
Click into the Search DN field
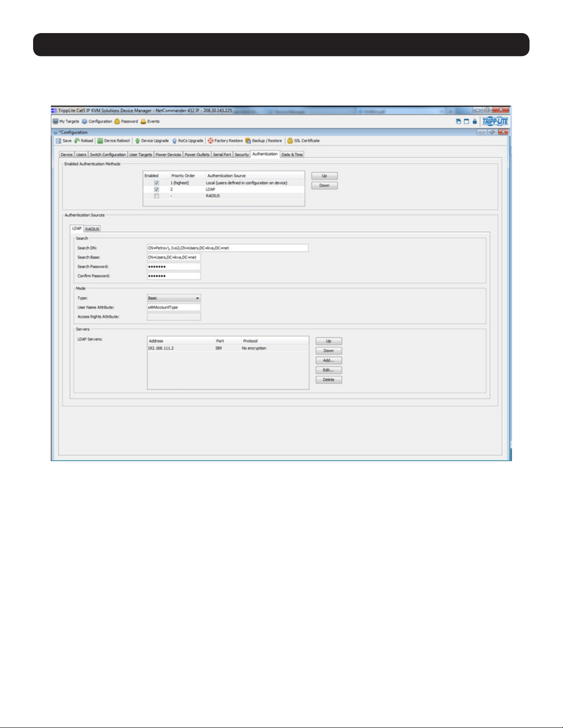227,248
